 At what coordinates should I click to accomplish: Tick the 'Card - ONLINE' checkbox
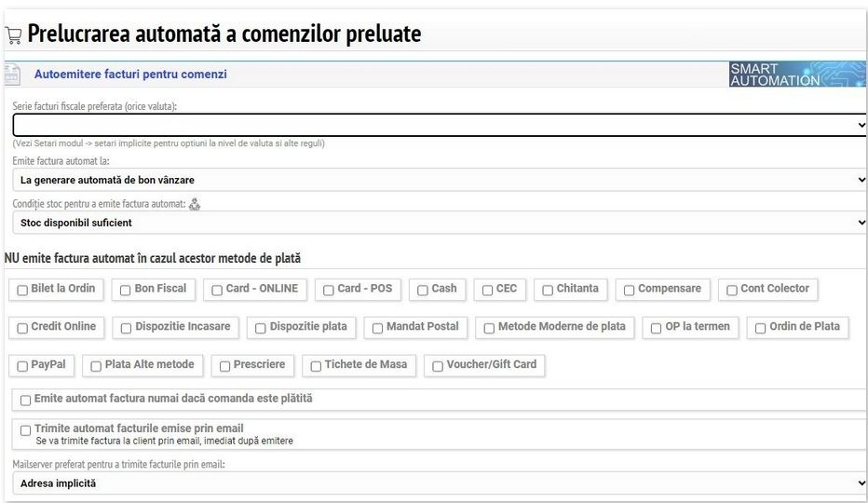(217, 291)
